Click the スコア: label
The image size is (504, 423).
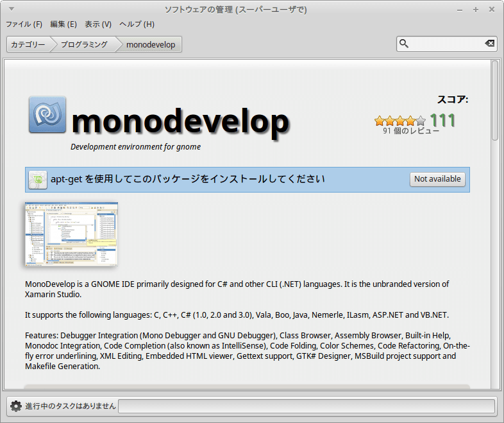pos(453,99)
